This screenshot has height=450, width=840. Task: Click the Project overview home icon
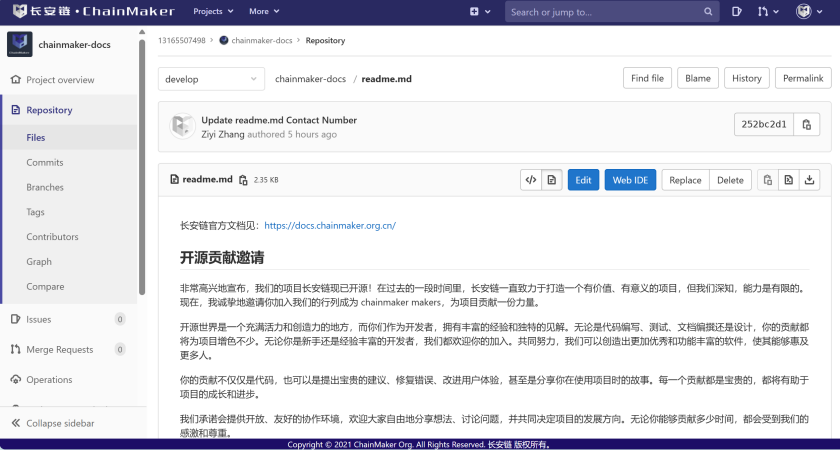pyautogui.click(x=16, y=80)
